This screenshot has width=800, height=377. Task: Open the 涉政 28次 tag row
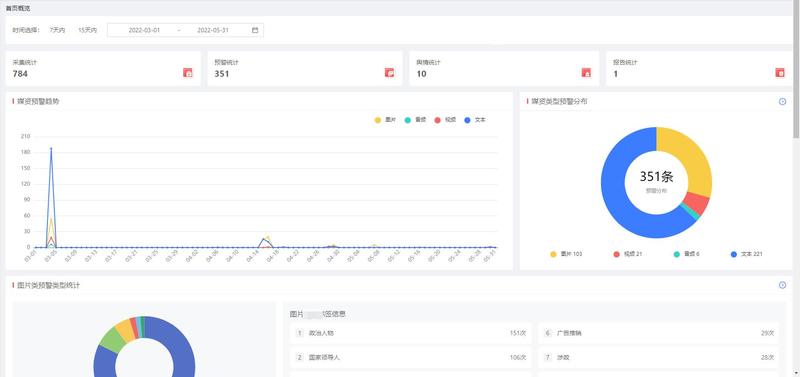pos(659,358)
